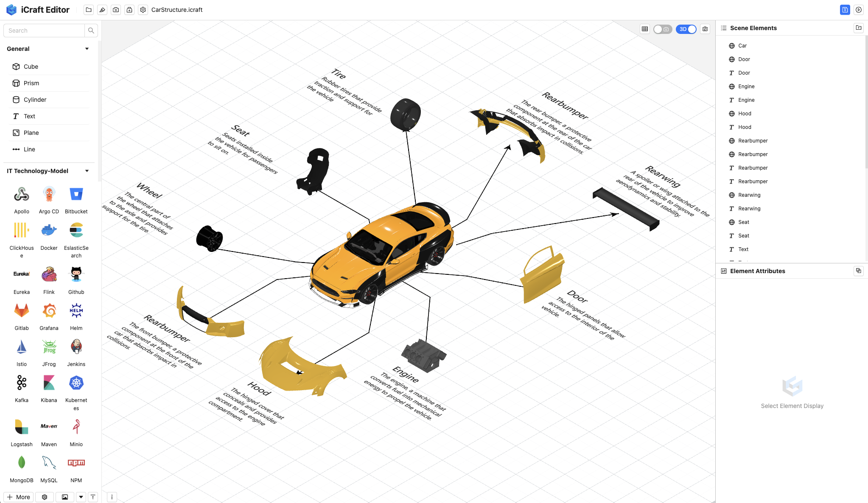Select the Line tool icon

(x=16, y=149)
